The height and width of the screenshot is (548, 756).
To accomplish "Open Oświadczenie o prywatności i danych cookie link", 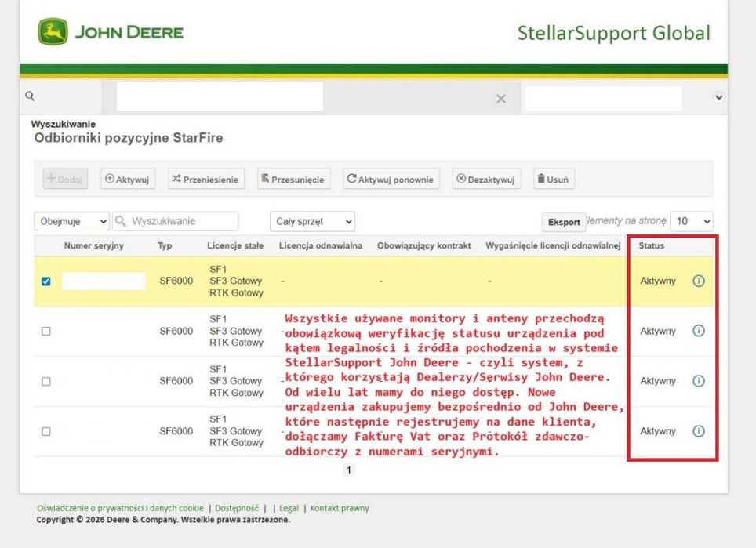I will (120, 508).
